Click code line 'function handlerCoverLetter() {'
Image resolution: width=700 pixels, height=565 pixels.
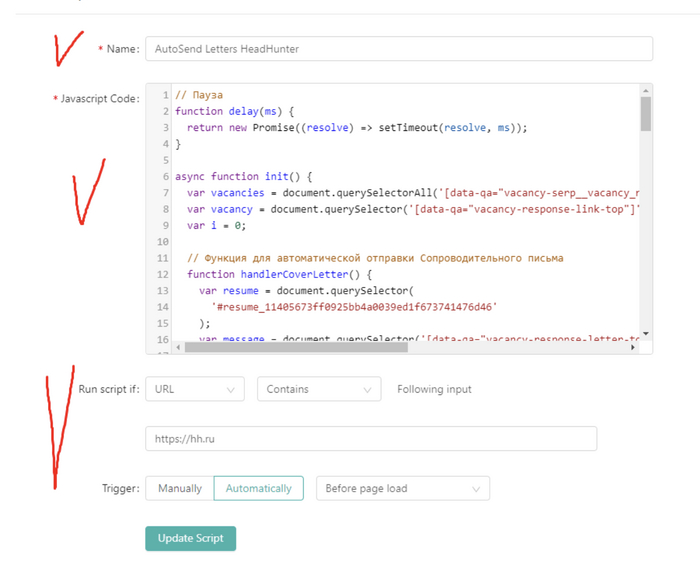[x=279, y=274]
